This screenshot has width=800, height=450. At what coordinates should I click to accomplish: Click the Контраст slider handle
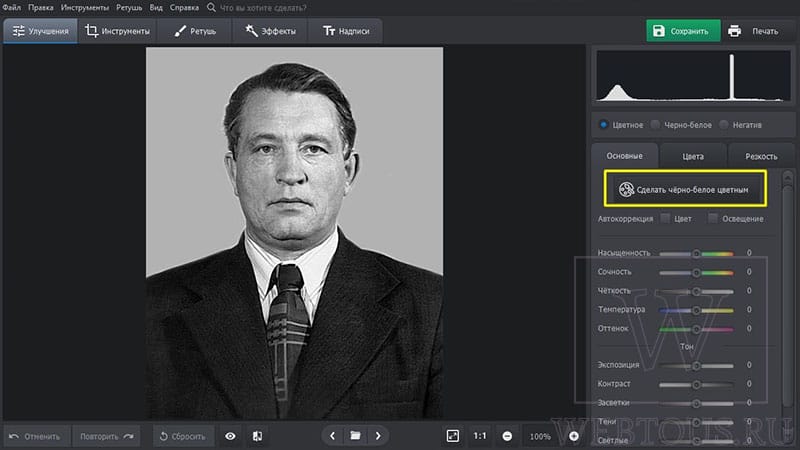point(696,384)
